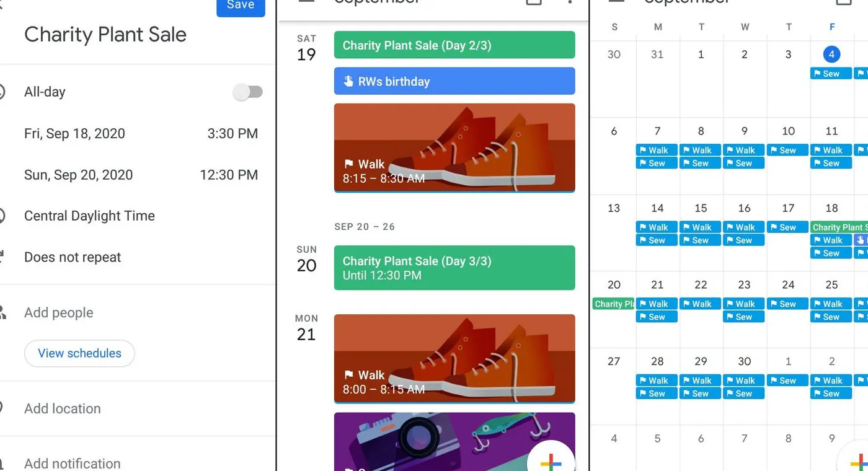868x471 pixels.
Task: Open the 3:30 PM start time picker
Action: (x=232, y=133)
